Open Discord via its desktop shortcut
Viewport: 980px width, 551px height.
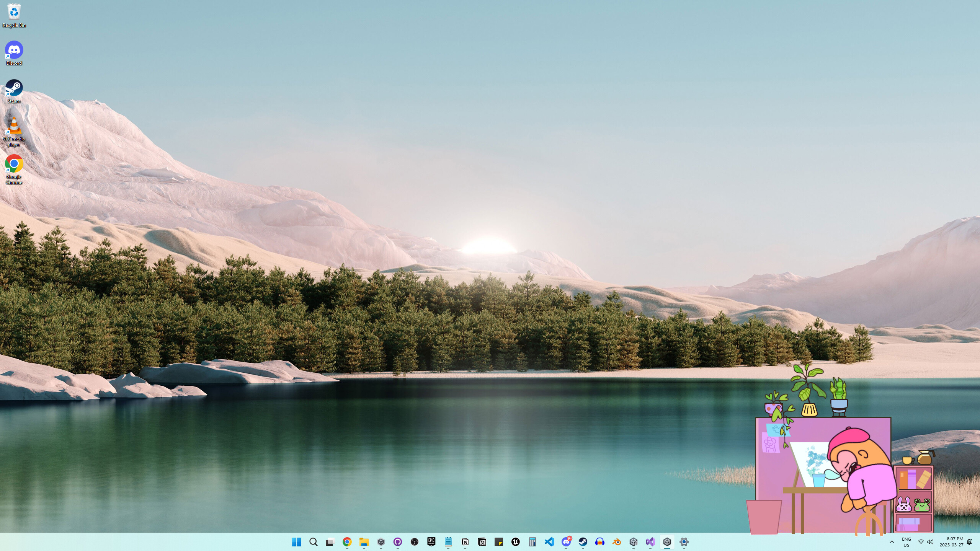click(x=14, y=49)
